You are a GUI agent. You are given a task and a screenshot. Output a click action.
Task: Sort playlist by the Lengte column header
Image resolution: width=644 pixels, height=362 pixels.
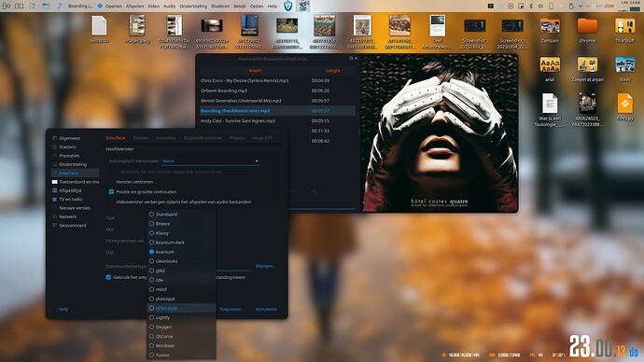click(333, 71)
